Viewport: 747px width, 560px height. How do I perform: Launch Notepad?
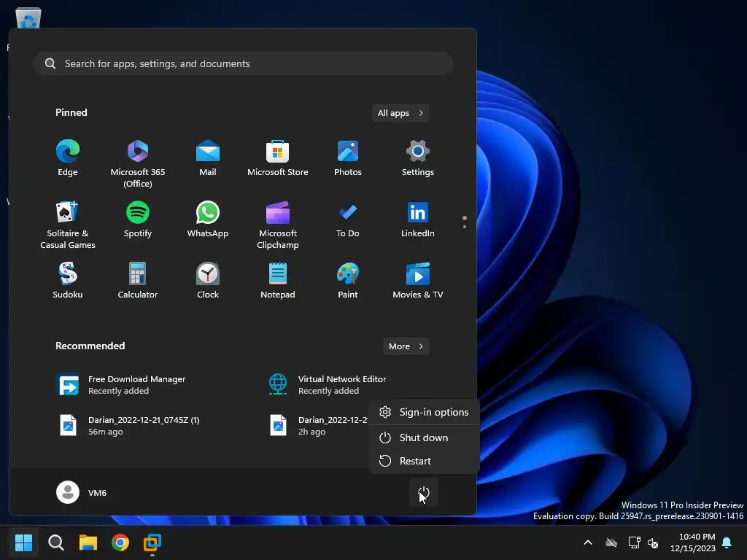[278, 281]
